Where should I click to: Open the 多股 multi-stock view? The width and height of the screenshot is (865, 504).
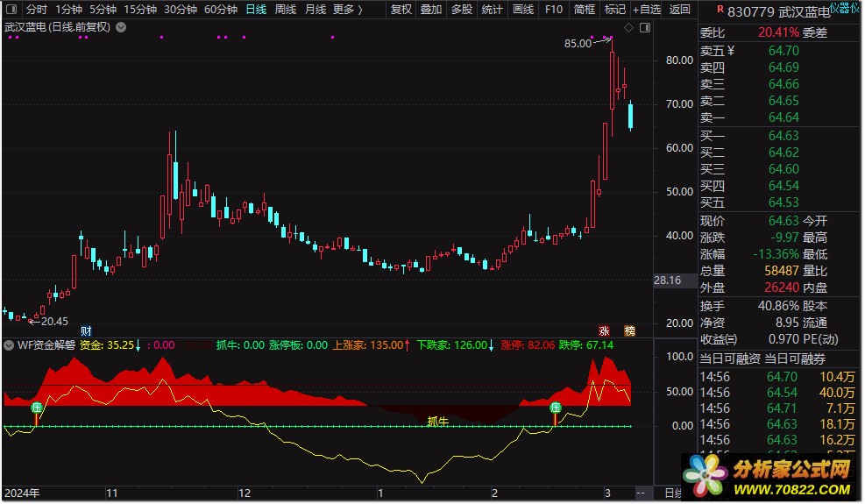tap(461, 10)
